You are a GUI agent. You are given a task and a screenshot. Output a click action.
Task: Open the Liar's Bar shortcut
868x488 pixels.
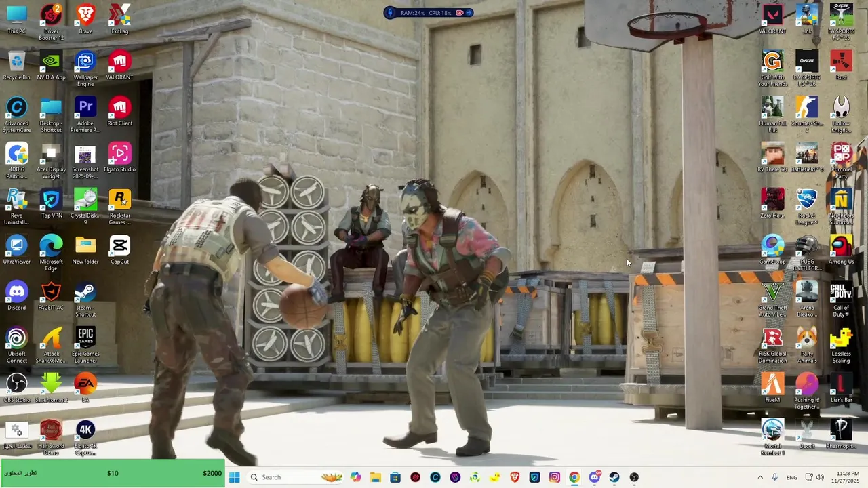(842, 388)
